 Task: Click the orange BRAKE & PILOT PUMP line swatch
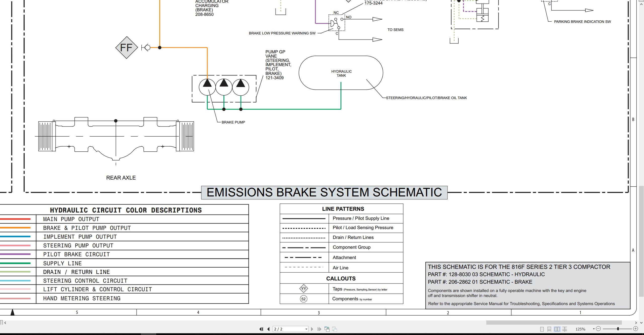pyautogui.click(x=15, y=228)
